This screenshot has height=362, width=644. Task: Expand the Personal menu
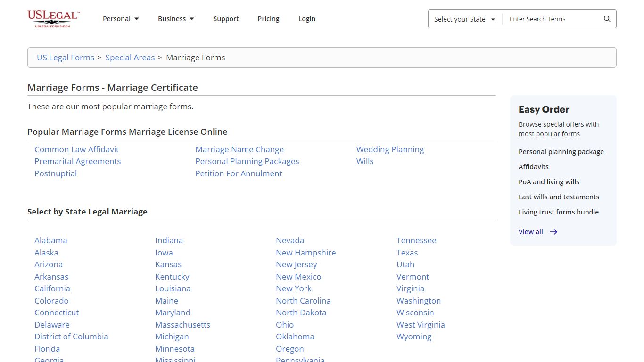click(121, 19)
